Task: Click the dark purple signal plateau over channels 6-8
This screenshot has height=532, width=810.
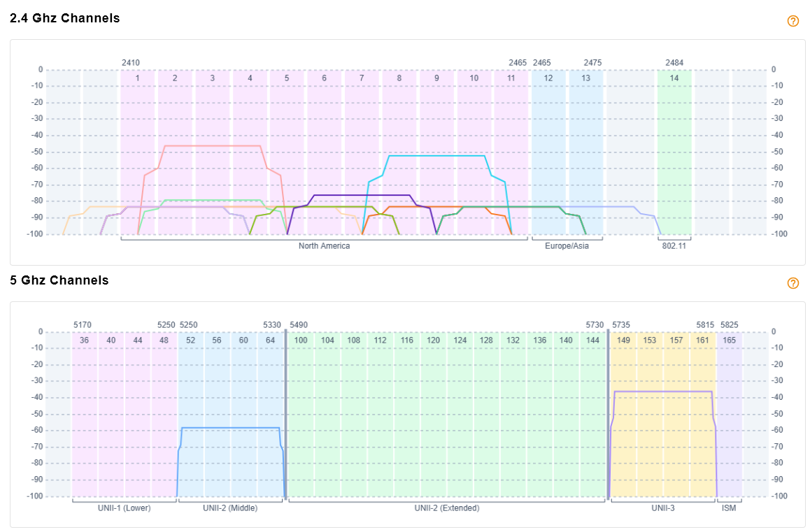Action: point(362,195)
